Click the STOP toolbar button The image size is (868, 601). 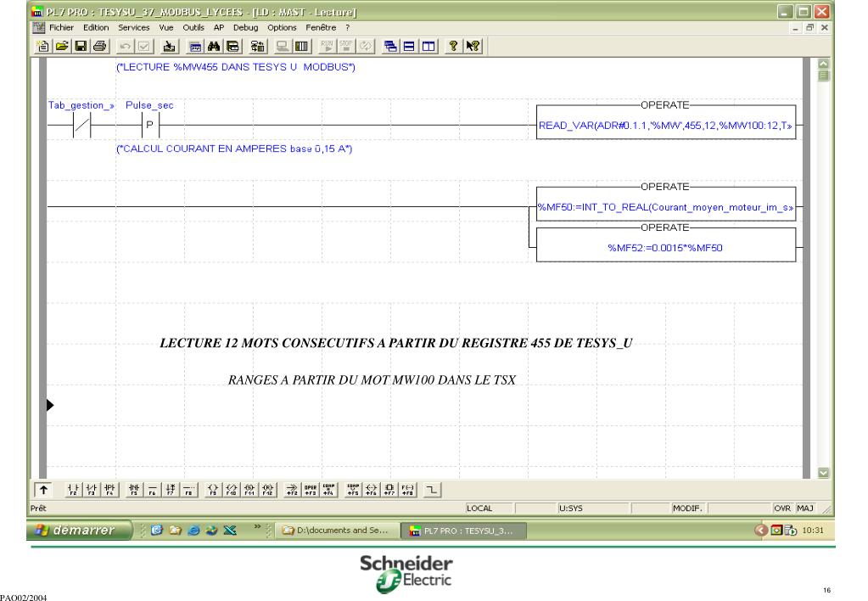(x=346, y=47)
